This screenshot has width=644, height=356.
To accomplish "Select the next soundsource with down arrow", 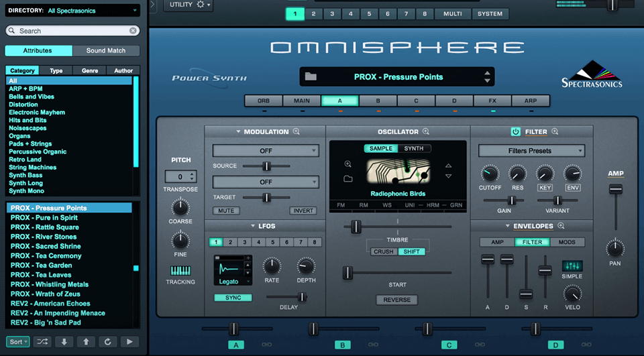I will (x=449, y=176).
